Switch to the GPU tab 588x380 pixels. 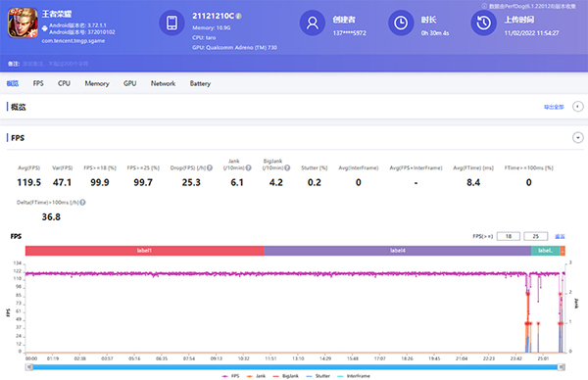[x=129, y=83]
